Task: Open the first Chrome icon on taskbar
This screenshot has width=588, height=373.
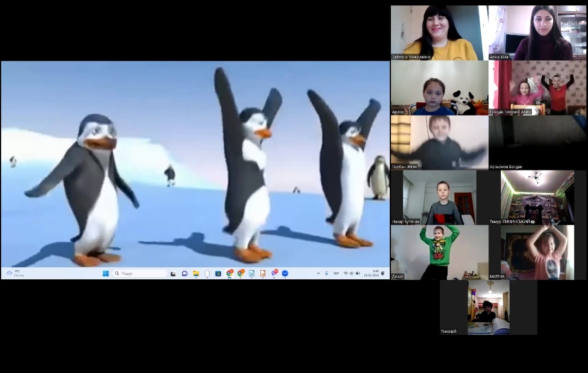Action: (x=230, y=273)
